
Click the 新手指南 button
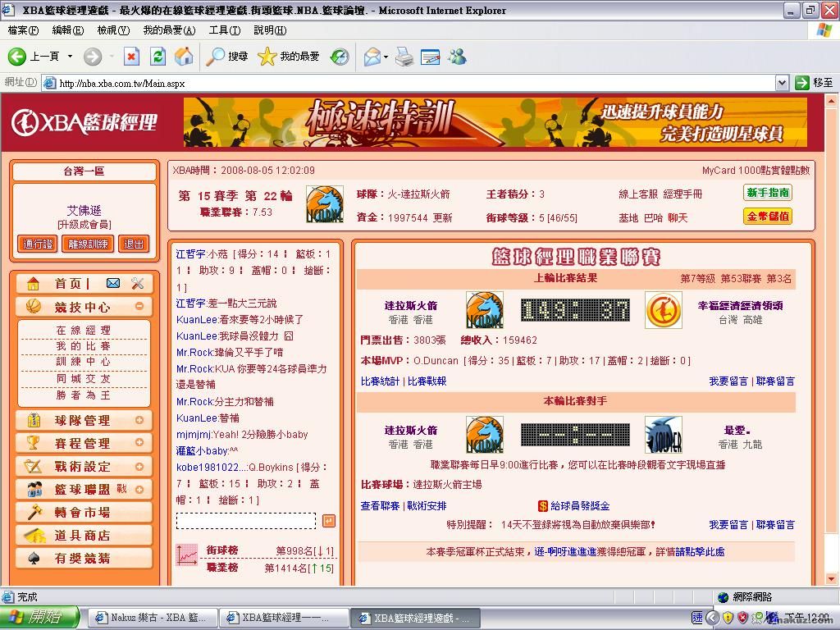(x=768, y=193)
